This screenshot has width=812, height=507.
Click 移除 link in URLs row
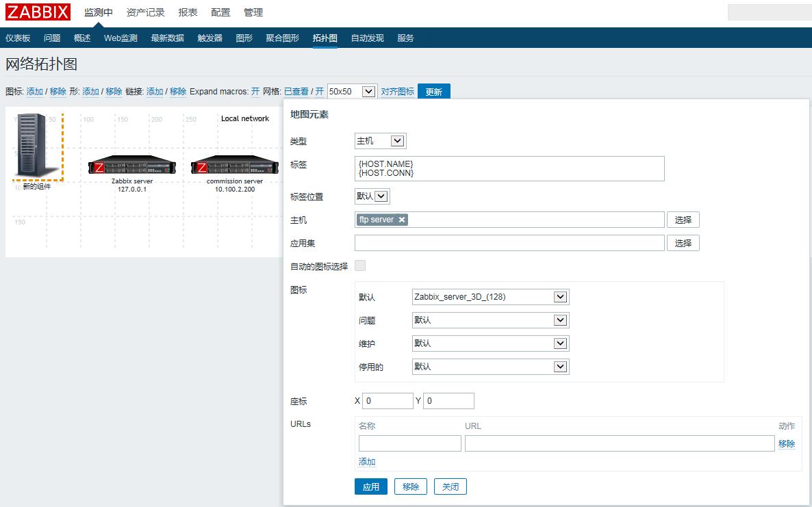[787, 444]
